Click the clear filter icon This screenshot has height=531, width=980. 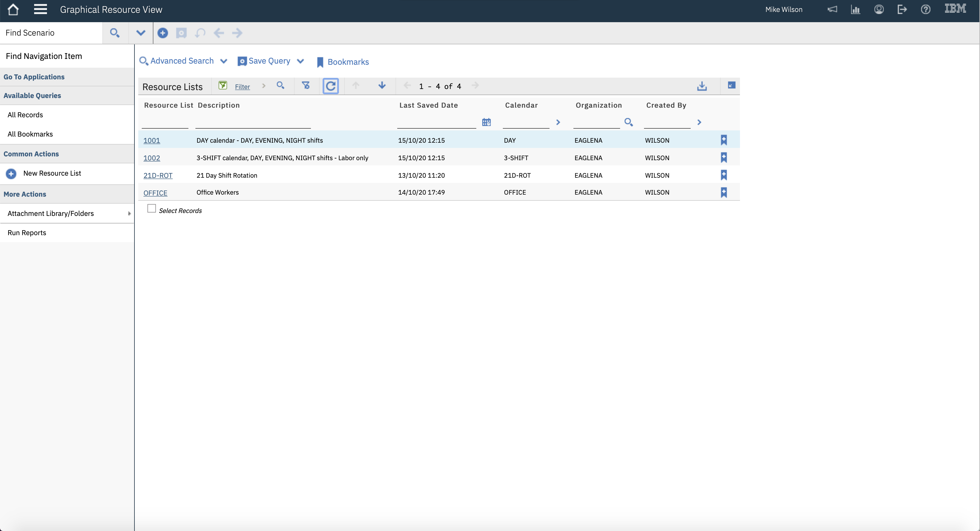[305, 86]
